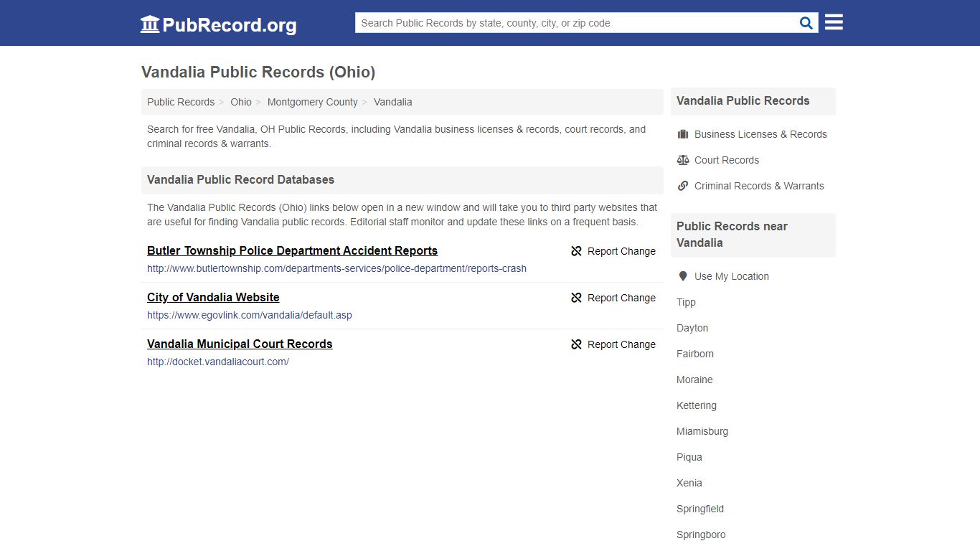Click the PubRecord.org building logo icon
The image size is (980, 551).
point(150,24)
